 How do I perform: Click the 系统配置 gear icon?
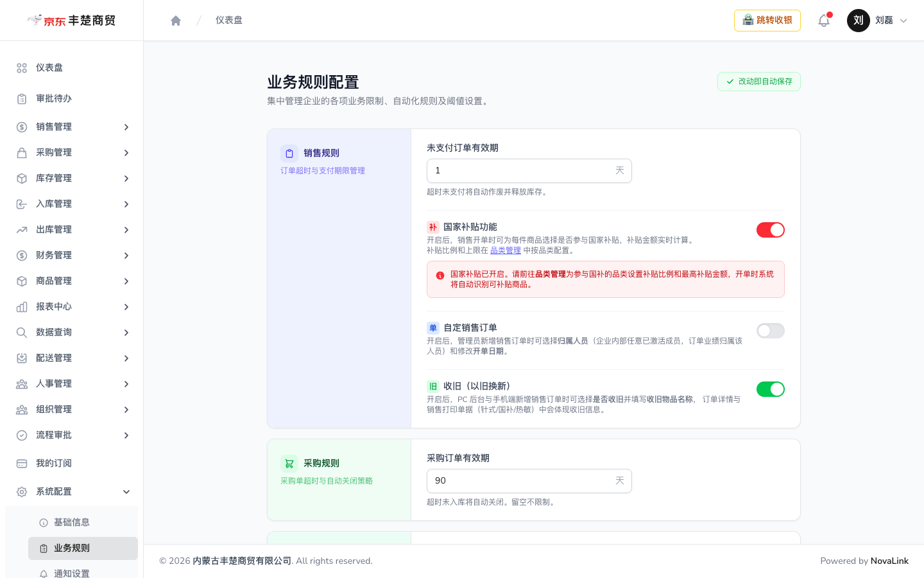[22, 492]
